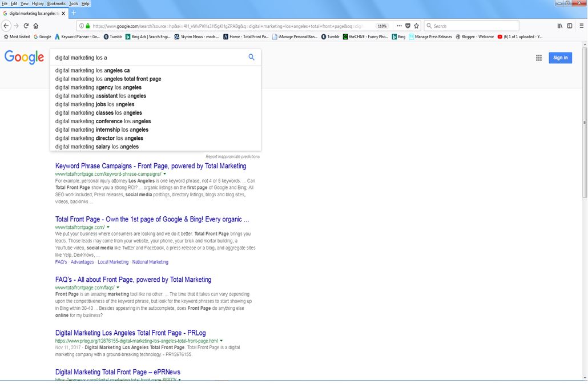The width and height of the screenshot is (588, 384).
Task: Open the theCHIVE bookmark
Action: [365, 37]
